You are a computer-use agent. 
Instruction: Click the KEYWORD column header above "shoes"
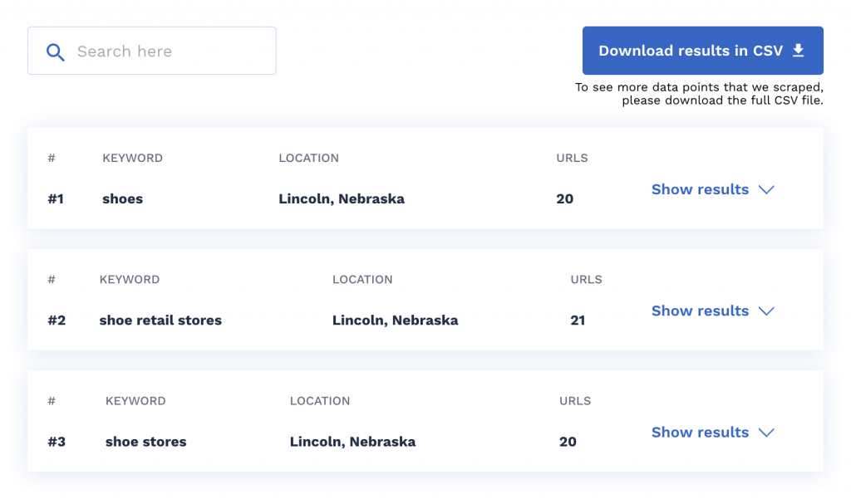(132, 158)
